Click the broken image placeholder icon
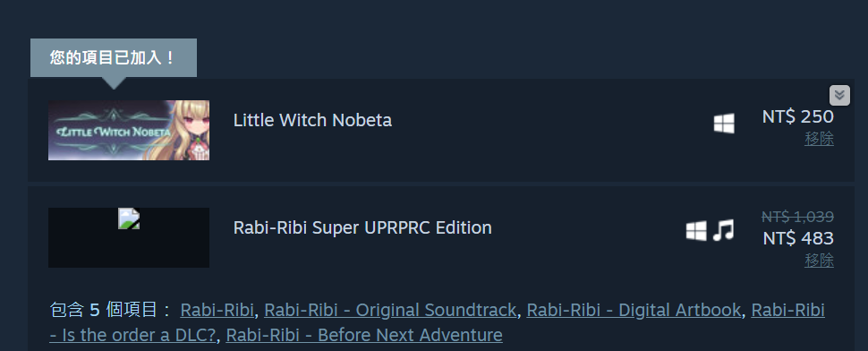Viewport: 868px width, 351px height. [x=129, y=218]
